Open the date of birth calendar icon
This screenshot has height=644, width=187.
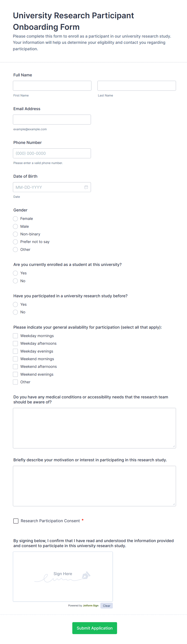86,187
